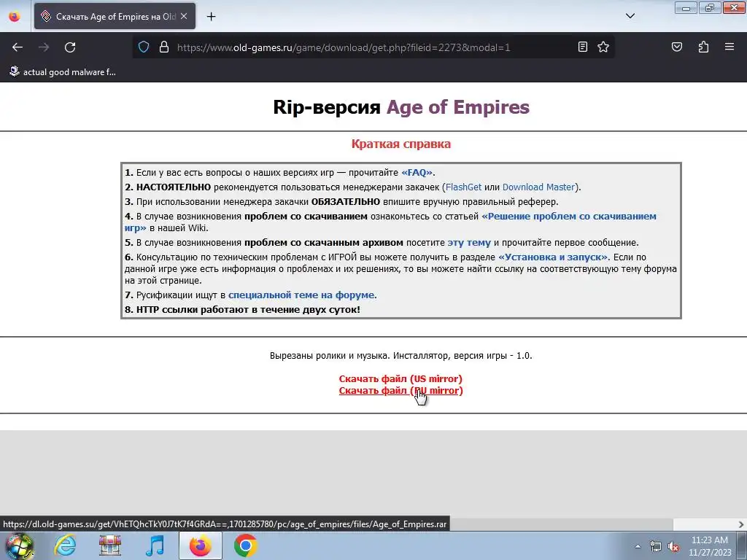Viewport: 747px width, 560px height.
Task: Click the purple Age of Empires heading link
Action: [x=458, y=107]
